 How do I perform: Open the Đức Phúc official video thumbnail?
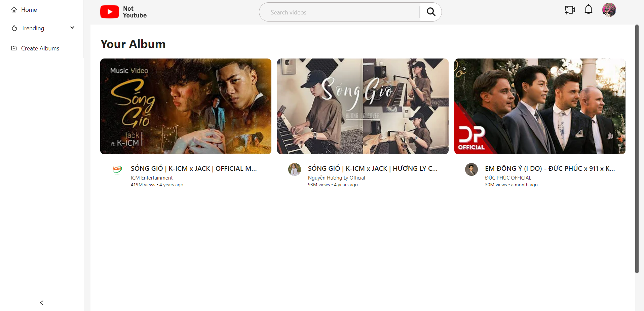point(540,107)
